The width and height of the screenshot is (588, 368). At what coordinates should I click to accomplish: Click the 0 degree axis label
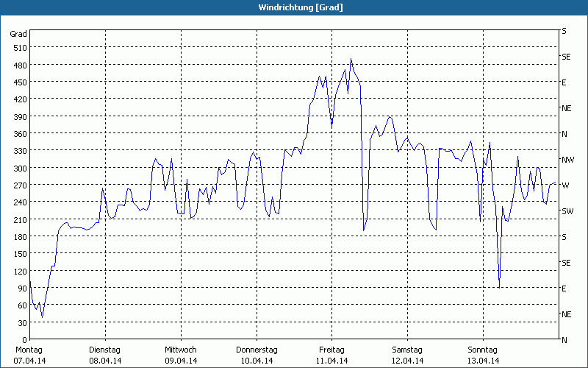pyautogui.click(x=25, y=340)
